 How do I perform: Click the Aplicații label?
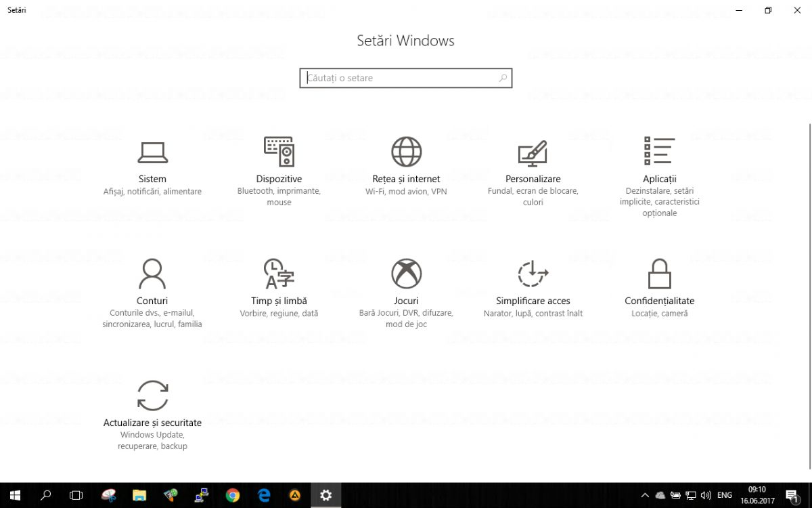[x=659, y=179]
